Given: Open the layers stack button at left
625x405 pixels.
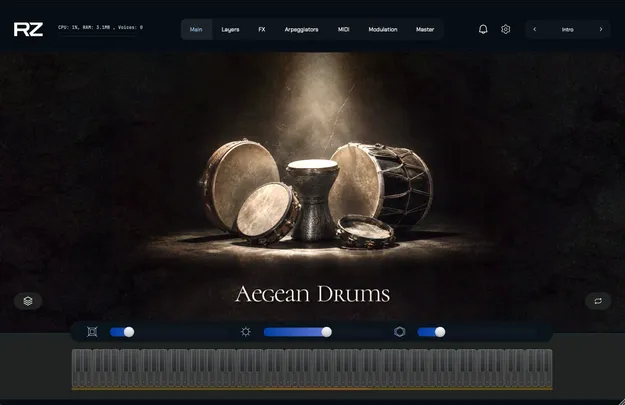Looking at the screenshot, I should point(28,301).
